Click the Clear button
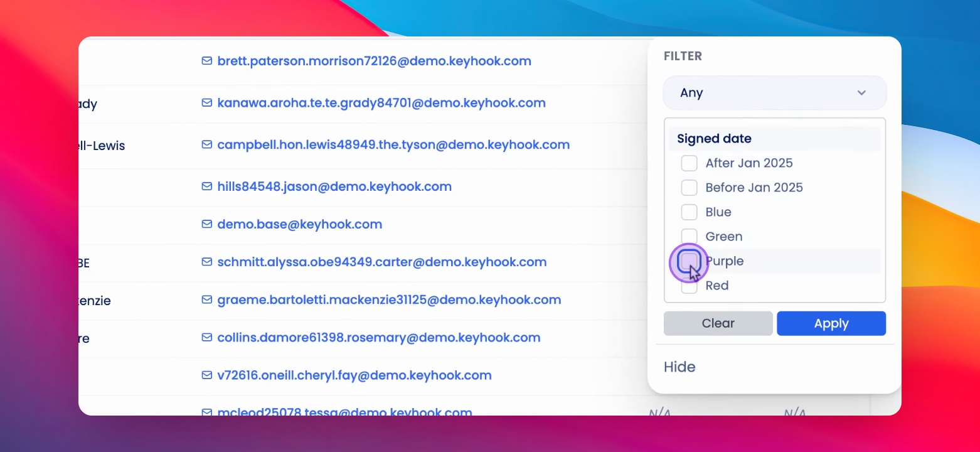This screenshot has width=980, height=452. coord(718,323)
